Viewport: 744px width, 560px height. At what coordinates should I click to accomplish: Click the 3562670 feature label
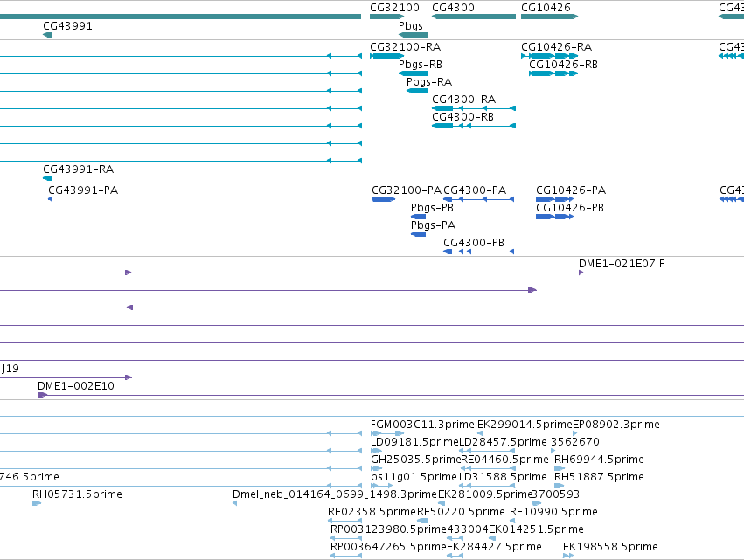click(x=574, y=442)
